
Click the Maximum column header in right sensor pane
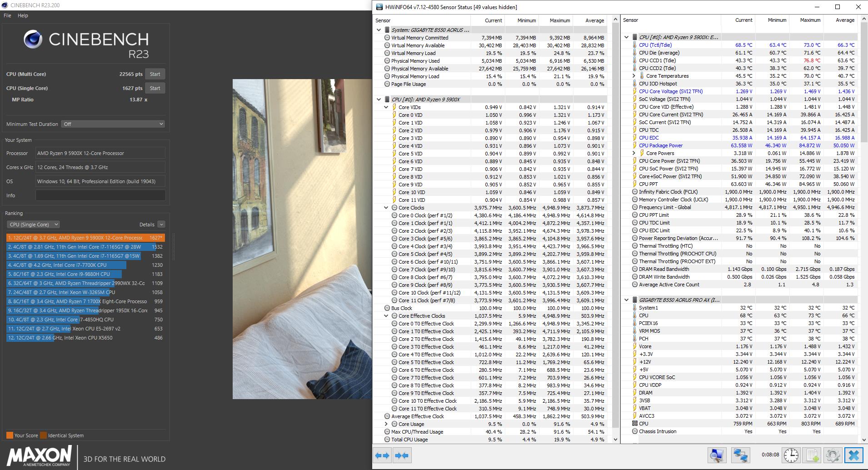point(810,20)
